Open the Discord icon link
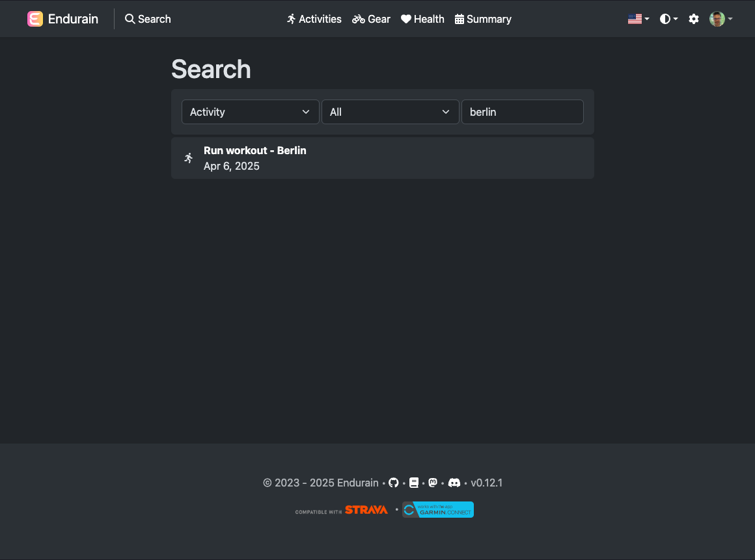The width and height of the screenshot is (755, 560). click(454, 483)
